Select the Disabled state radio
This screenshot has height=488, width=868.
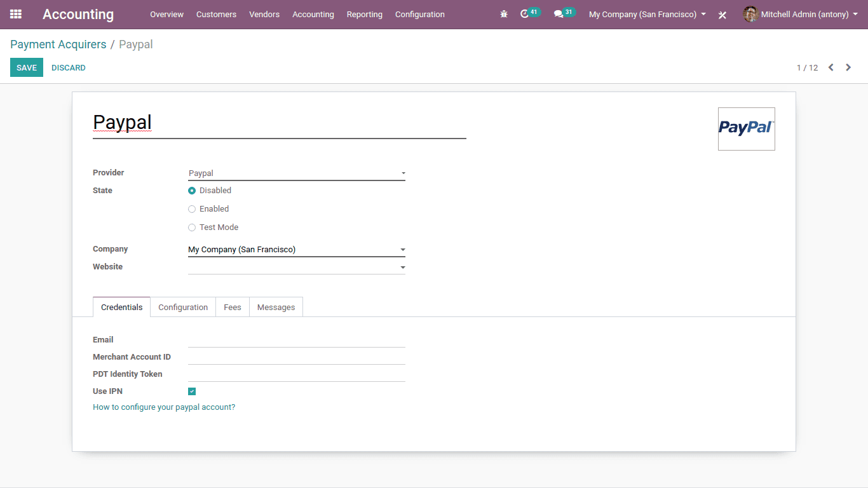pos(192,191)
